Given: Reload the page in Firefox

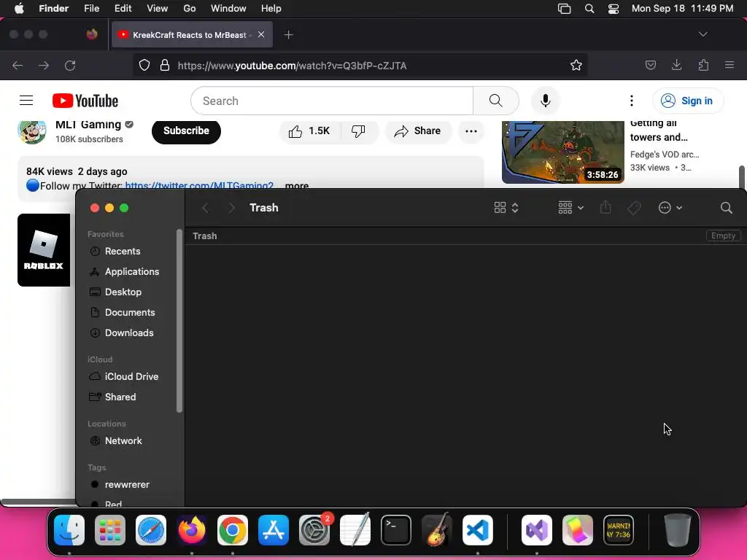Looking at the screenshot, I should pyautogui.click(x=70, y=65).
